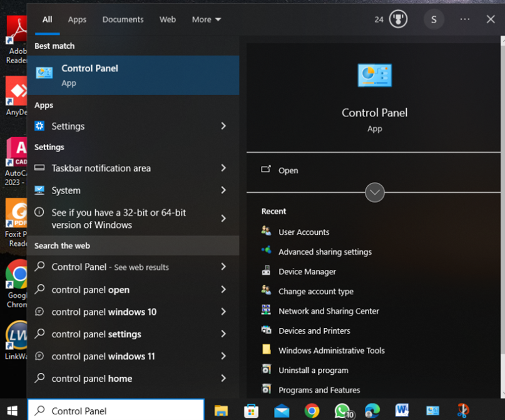The width and height of the screenshot is (505, 420).
Task: Launch Google Chrome from the taskbar
Action: point(312,411)
